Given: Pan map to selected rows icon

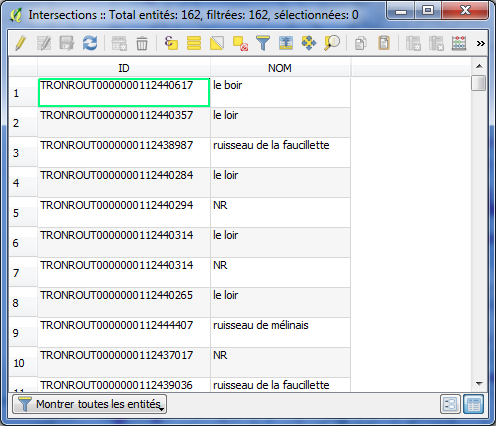Looking at the screenshot, I should (x=309, y=43).
